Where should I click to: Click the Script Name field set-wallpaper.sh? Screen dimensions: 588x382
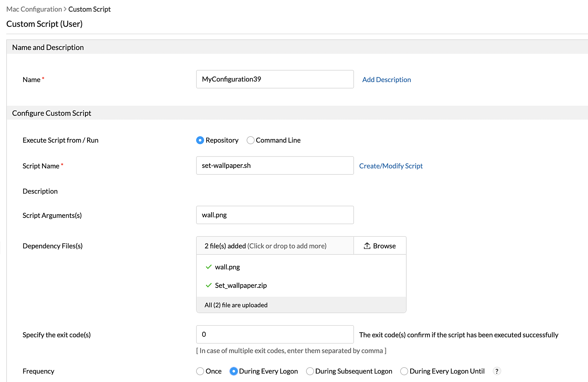275,166
